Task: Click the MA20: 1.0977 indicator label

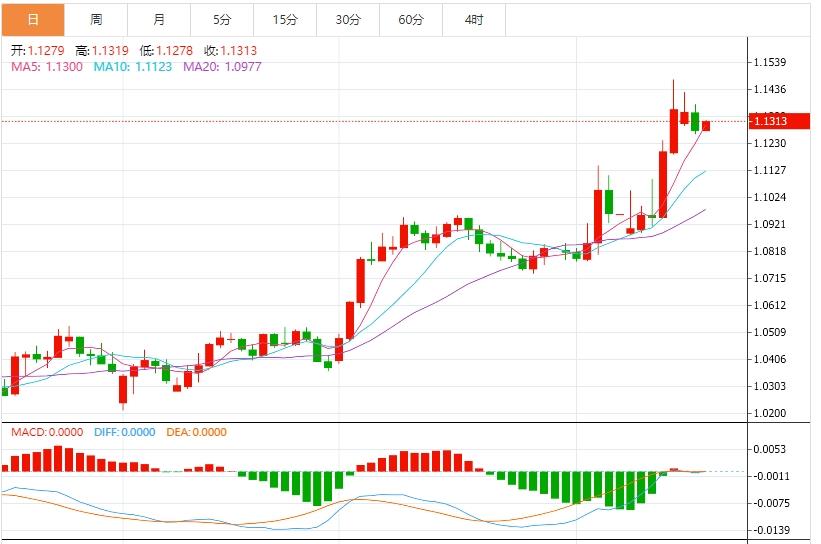Action: [222, 66]
